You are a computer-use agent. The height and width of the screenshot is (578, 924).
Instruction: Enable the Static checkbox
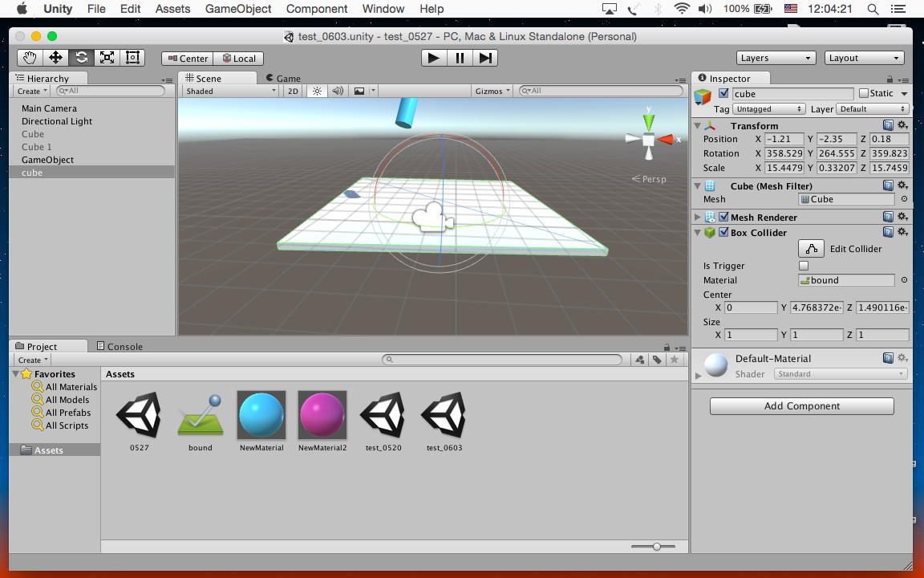864,93
